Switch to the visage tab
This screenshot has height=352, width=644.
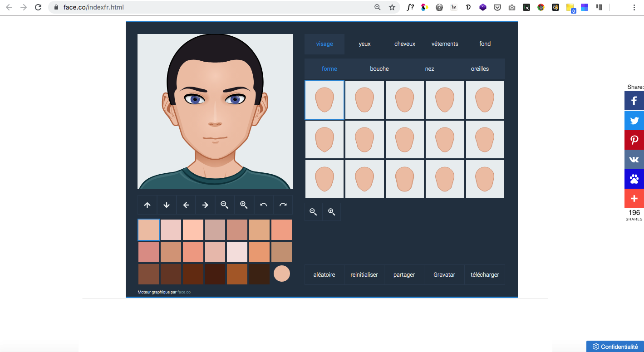coord(324,44)
